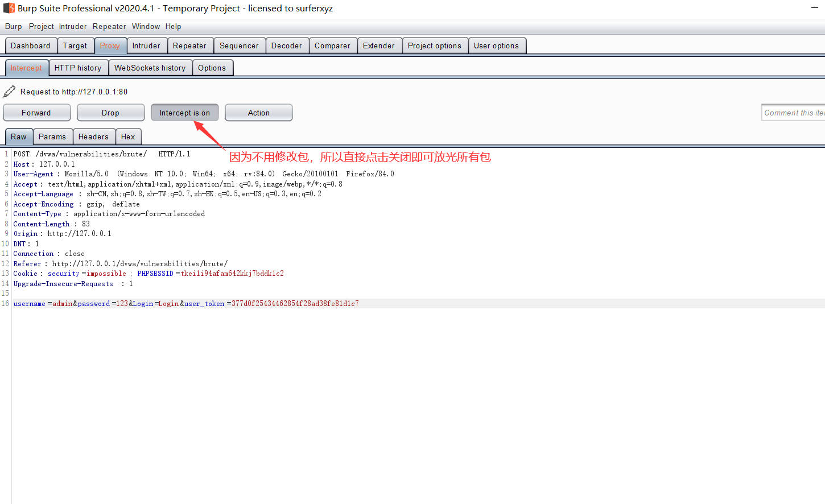Viewport: 825px width, 504px height.
Task: Select the Proxy tab
Action: pyautogui.click(x=110, y=46)
